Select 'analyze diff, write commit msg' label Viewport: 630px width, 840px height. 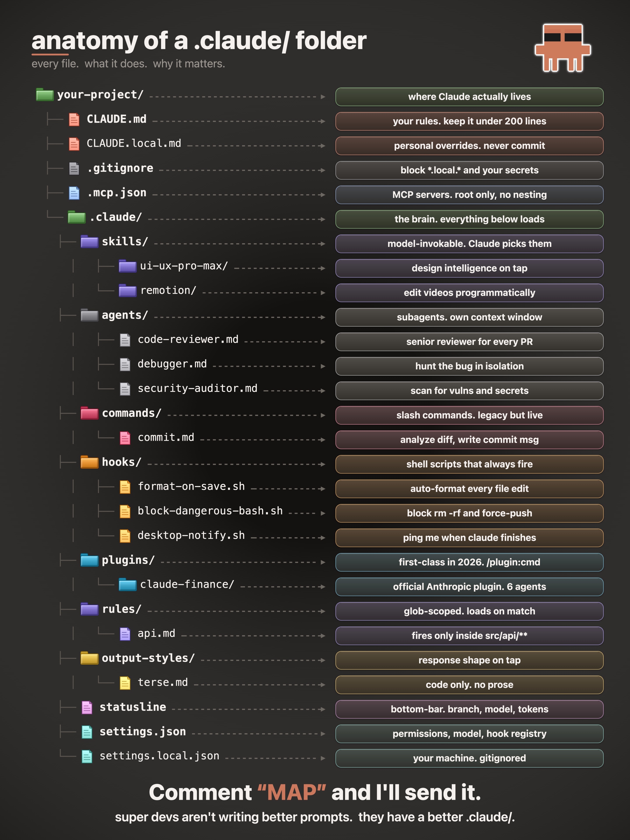tap(469, 440)
